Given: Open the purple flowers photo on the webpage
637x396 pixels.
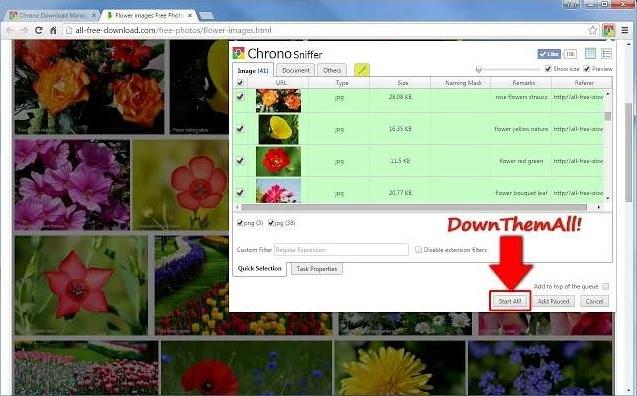Looking at the screenshot, I should pos(72,185).
